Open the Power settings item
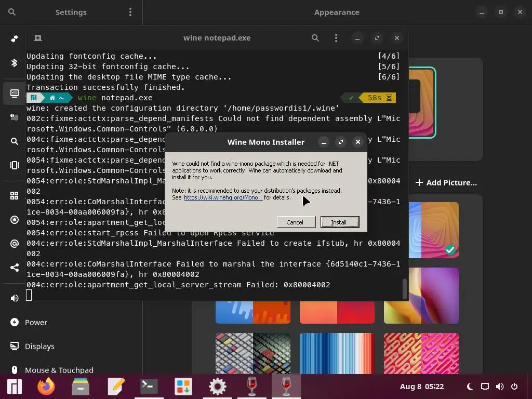 tap(36, 322)
